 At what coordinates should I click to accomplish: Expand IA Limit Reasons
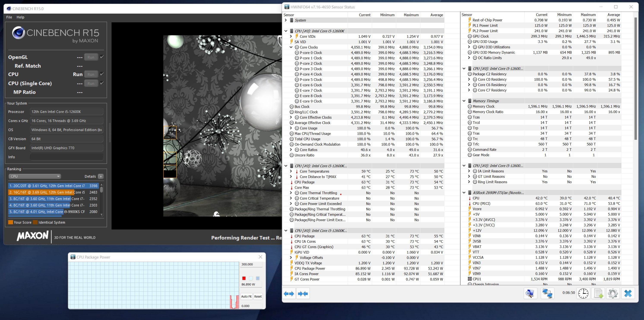(x=469, y=171)
